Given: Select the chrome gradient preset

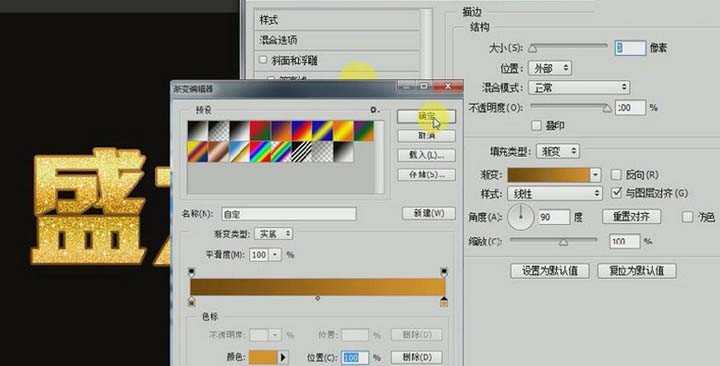Looking at the screenshot, I should pos(239,152).
